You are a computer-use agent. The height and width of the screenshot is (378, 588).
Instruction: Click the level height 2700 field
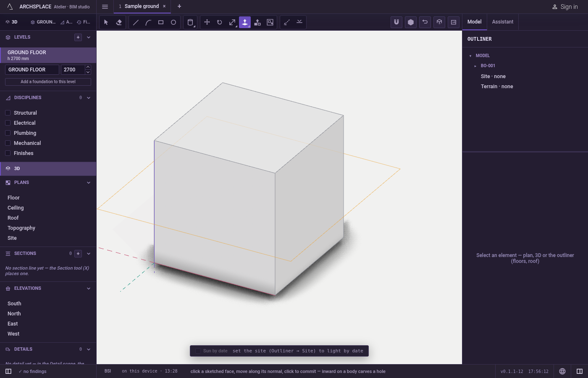73,70
